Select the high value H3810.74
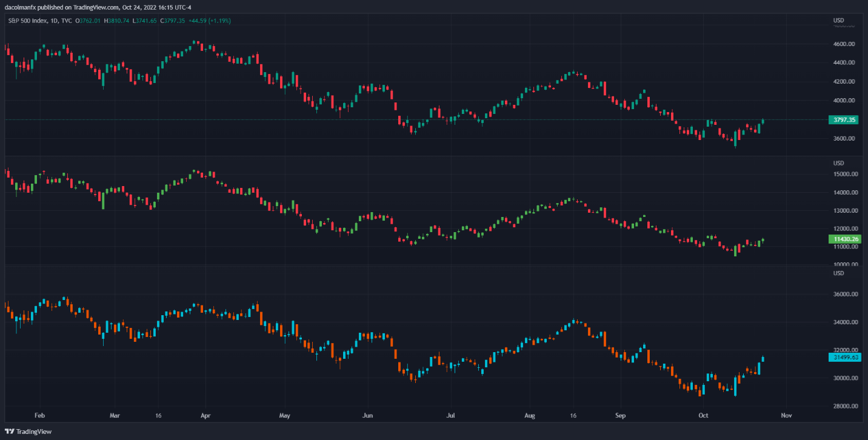The width and height of the screenshot is (868, 440). (x=115, y=21)
